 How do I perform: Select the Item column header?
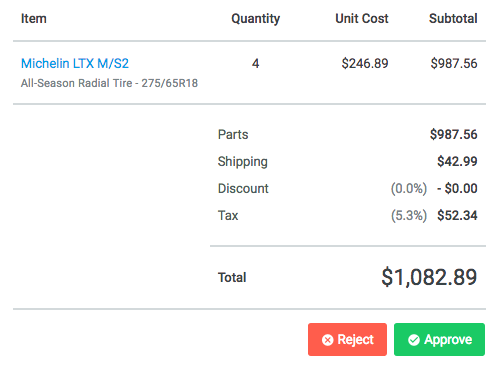click(x=34, y=18)
